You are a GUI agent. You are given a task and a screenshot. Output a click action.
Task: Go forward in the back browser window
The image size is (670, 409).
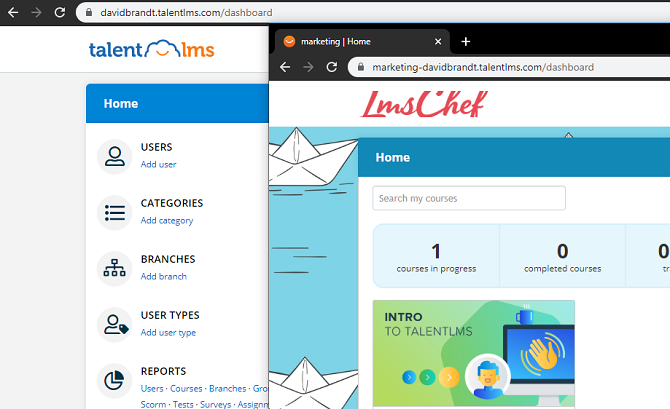tap(36, 12)
